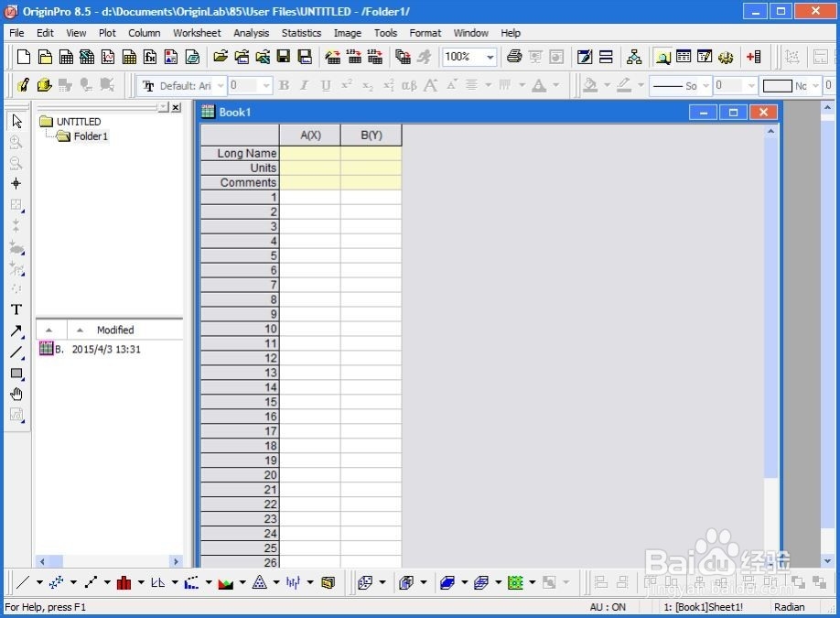The height and width of the screenshot is (618, 840).
Task: Expand the line+symbol plot type arrow
Action: point(107,582)
